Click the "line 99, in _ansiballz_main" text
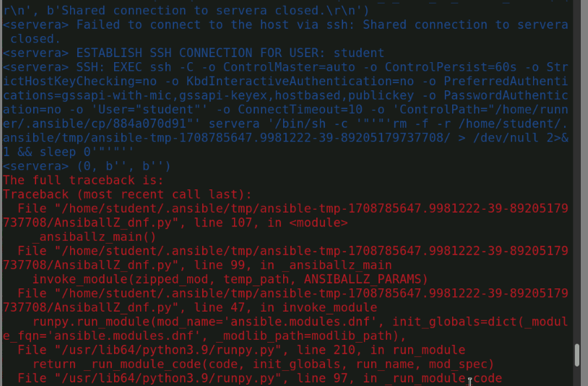 [282, 265]
